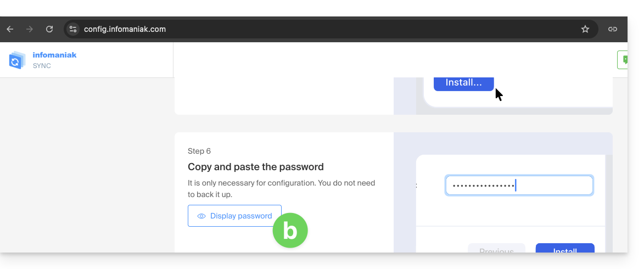Click the "Step 6" label

pyautogui.click(x=199, y=151)
